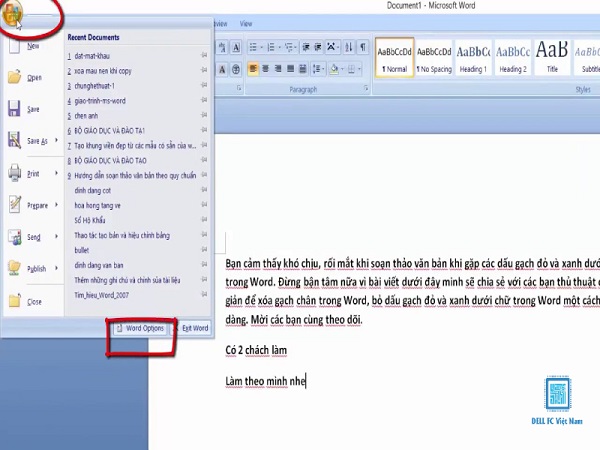Click the Word Options button
Screen dimensions: 600x450
pyautogui.click(x=140, y=328)
